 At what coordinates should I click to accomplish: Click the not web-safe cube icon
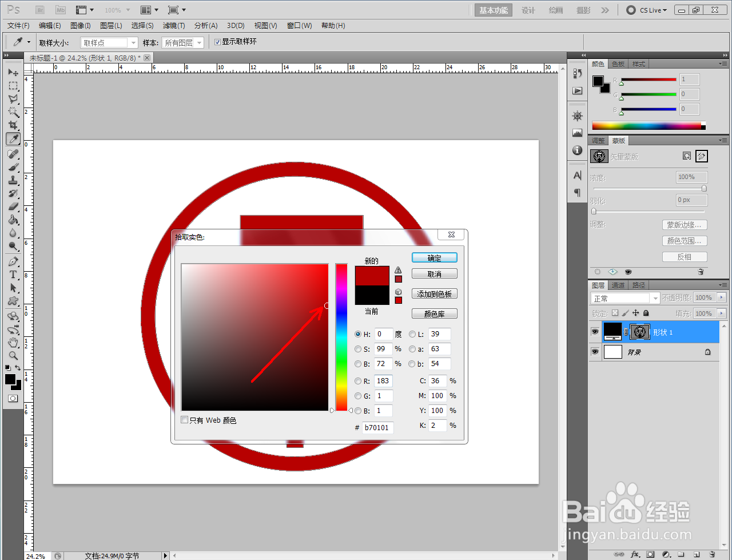pos(398,292)
